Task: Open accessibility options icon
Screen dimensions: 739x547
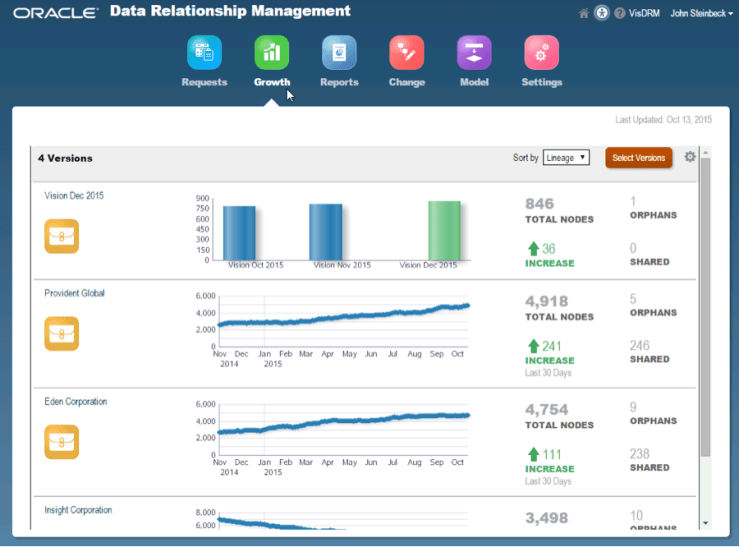Action: click(602, 14)
